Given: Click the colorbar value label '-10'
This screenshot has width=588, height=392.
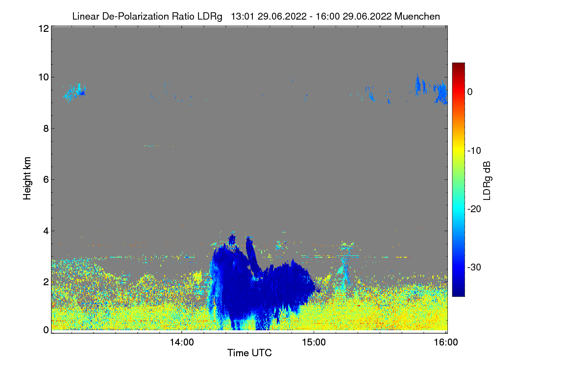Looking at the screenshot, I should click(474, 150).
